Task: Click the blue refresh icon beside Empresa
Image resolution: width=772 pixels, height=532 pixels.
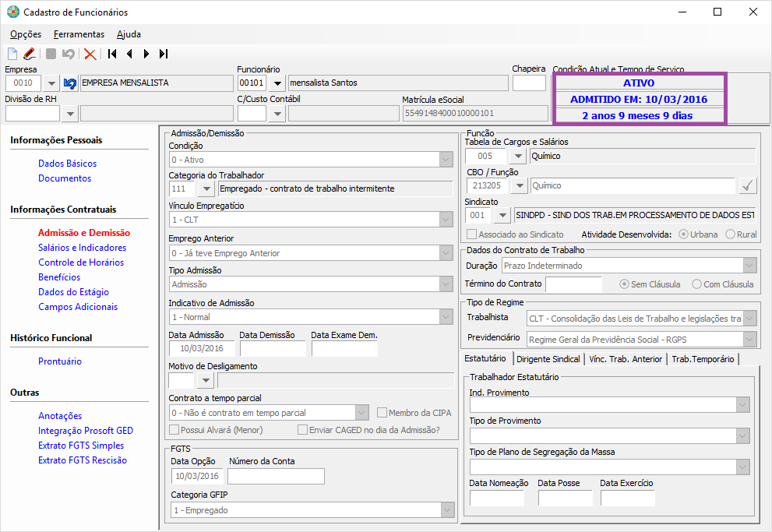Action: [70, 83]
